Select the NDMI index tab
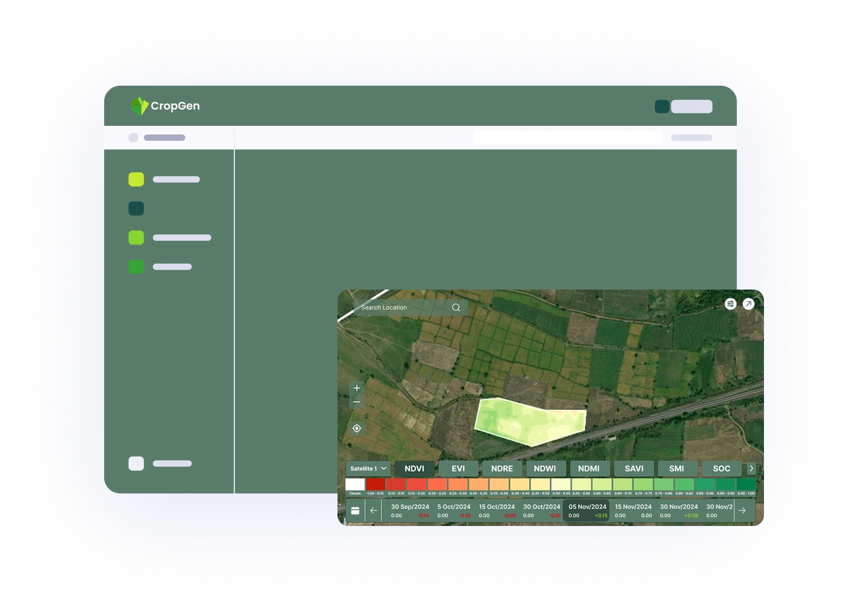Screen dimensions: 841x616 [x=589, y=469]
